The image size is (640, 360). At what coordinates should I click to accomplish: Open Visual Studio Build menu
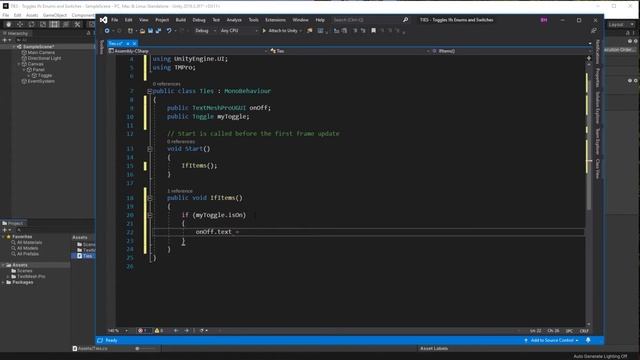(x=181, y=20)
